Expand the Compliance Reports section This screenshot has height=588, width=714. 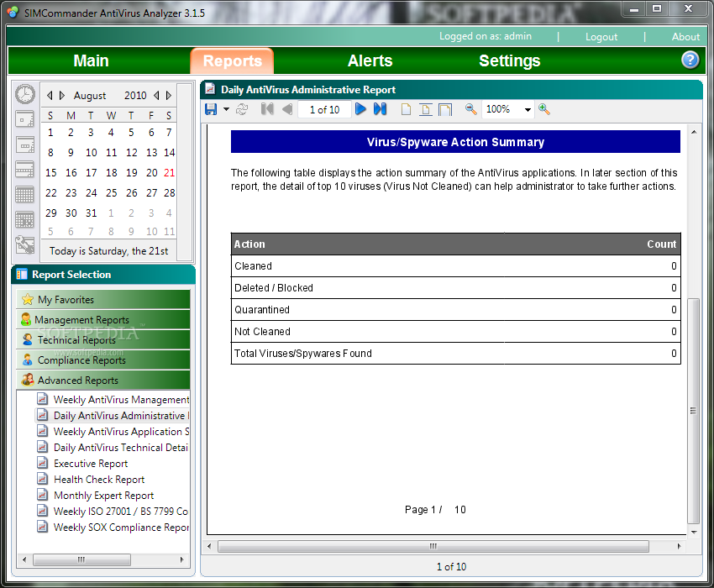pos(103,360)
